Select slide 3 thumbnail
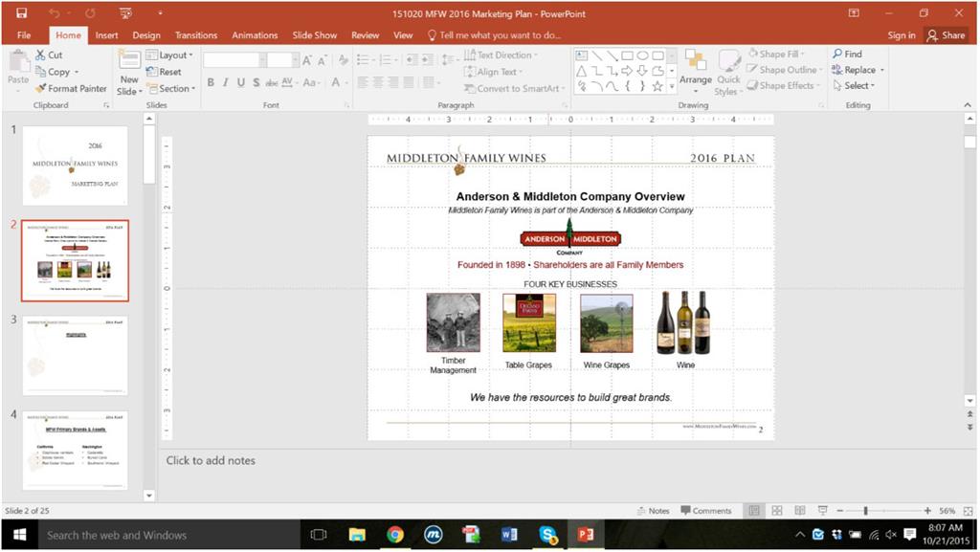This screenshot has width=980, height=552. coord(76,354)
